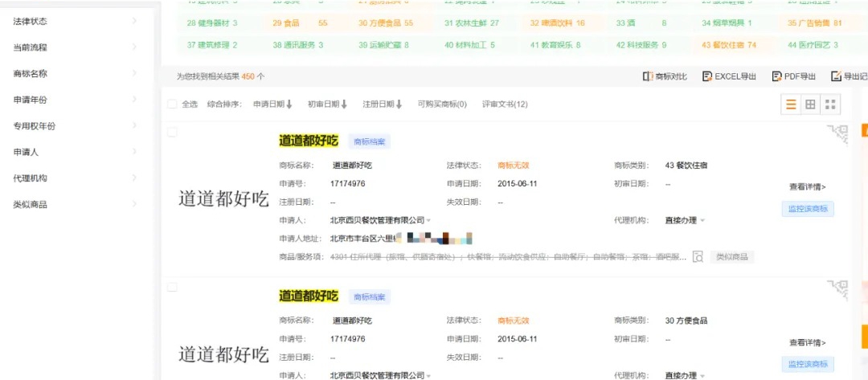This screenshot has height=380, width=868.
Task: Click the 商标对比 compare icon
Action: pyautogui.click(x=647, y=76)
